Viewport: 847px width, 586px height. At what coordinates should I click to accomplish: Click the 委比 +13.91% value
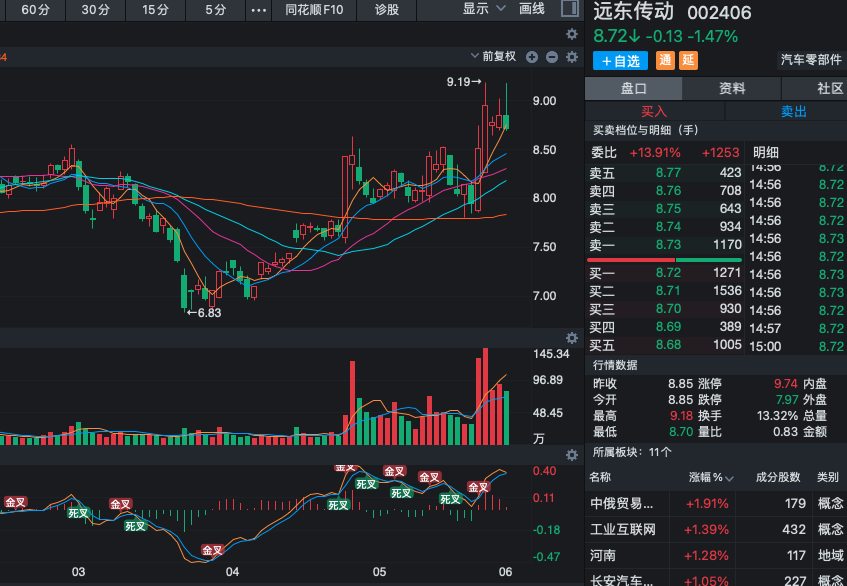pyautogui.click(x=655, y=153)
